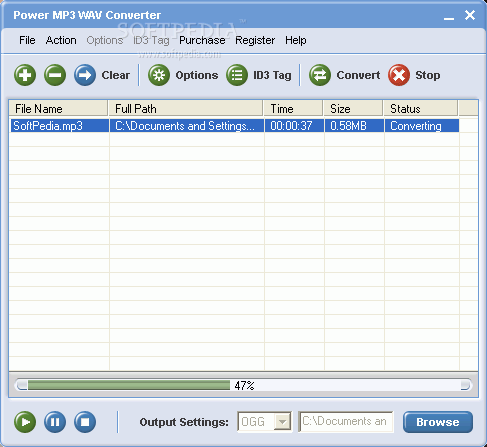Click the green plus add file icon
Image resolution: width=487 pixels, height=447 pixels.
[x=25, y=75]
